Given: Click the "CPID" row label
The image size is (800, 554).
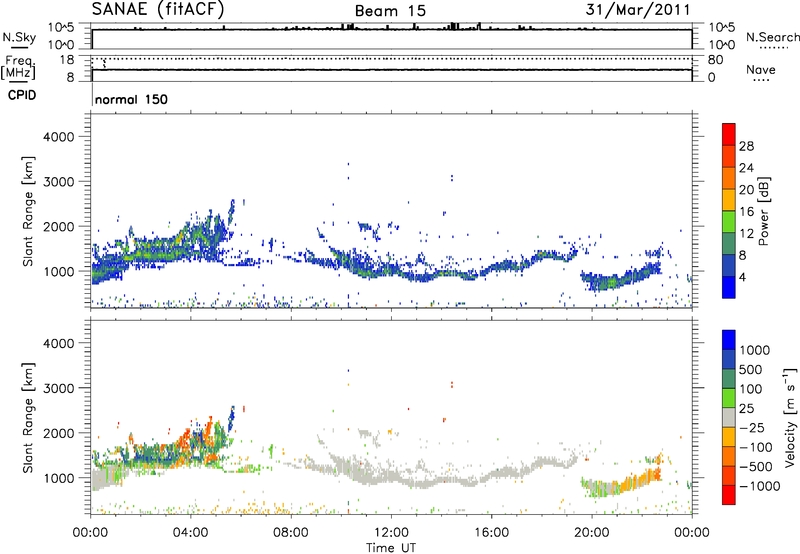Looking at the screenshot, I should pyautogui.click(x=22, y=95).
